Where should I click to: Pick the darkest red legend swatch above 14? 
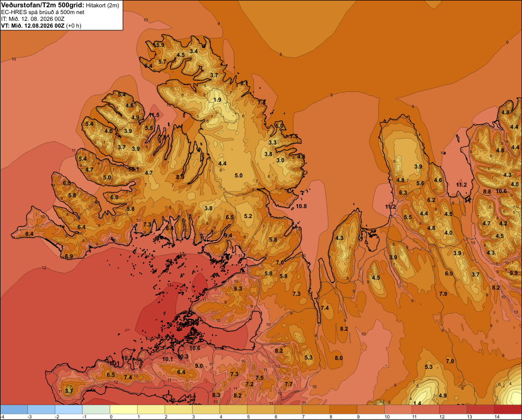pos(508,410)
